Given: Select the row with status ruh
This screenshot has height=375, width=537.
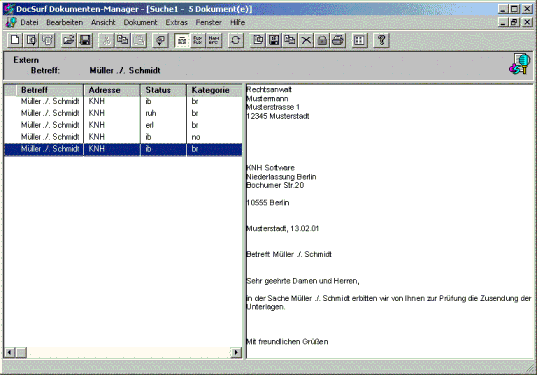Looking at the screenshot, I should (x=123, y=113).
